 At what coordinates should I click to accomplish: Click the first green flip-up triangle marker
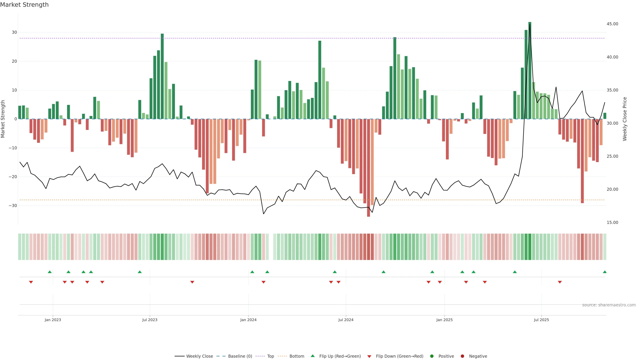click(x=50, y=272)
